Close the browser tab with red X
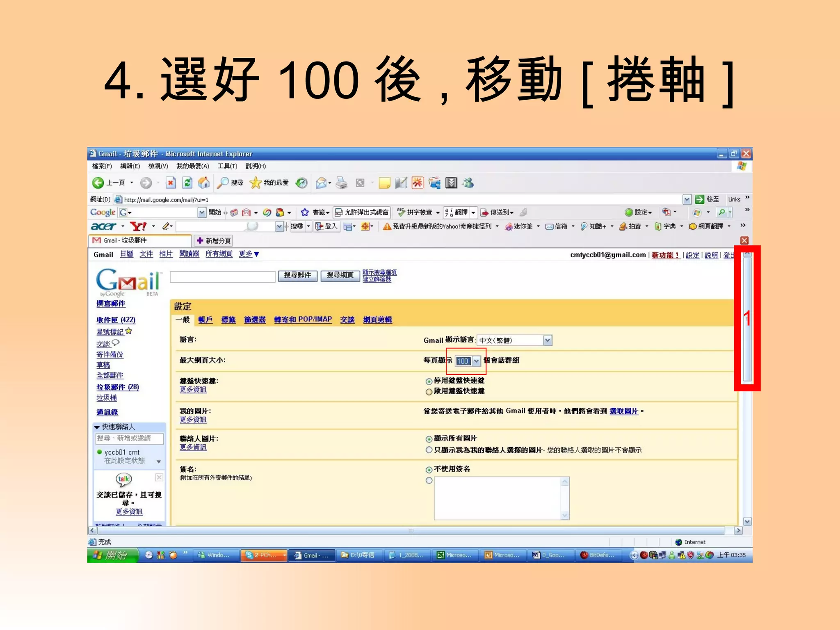The width and height of the screenshot is (840, 630). pos(744,240)
